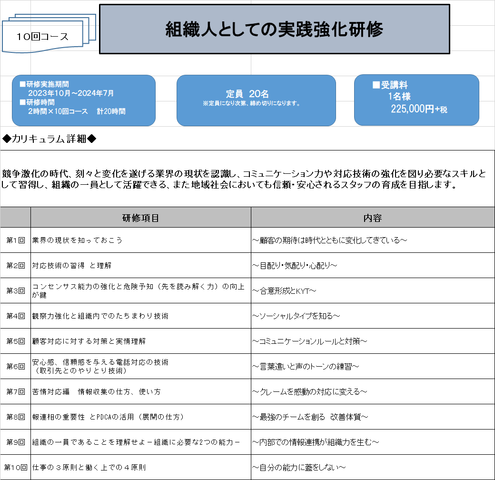Click '観察力強化と組織内でのたちまわり技術' cell

point(141,316)
